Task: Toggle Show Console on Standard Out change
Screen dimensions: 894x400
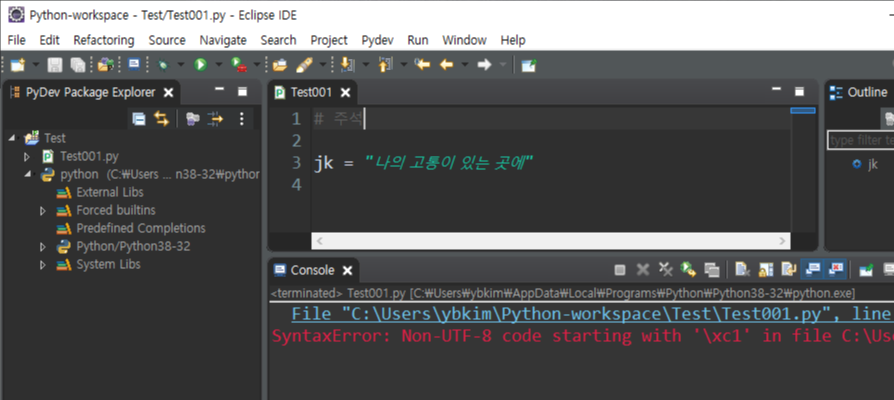Action: pos(812,269)
